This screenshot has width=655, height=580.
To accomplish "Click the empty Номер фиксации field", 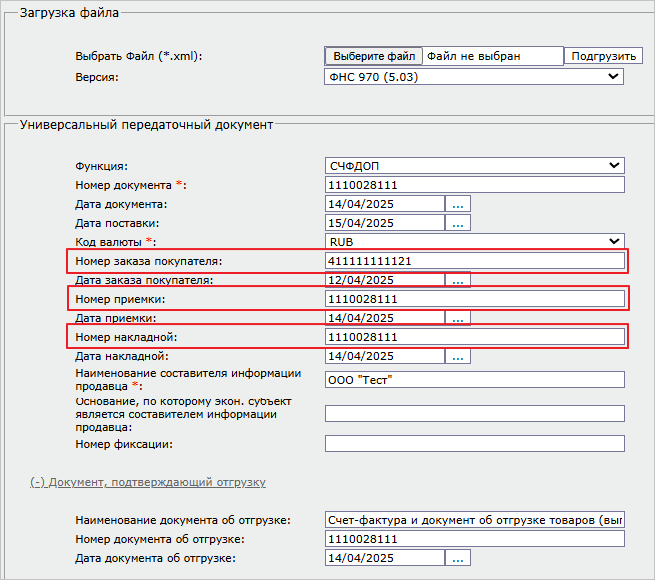I will click(x=474, y=444).
